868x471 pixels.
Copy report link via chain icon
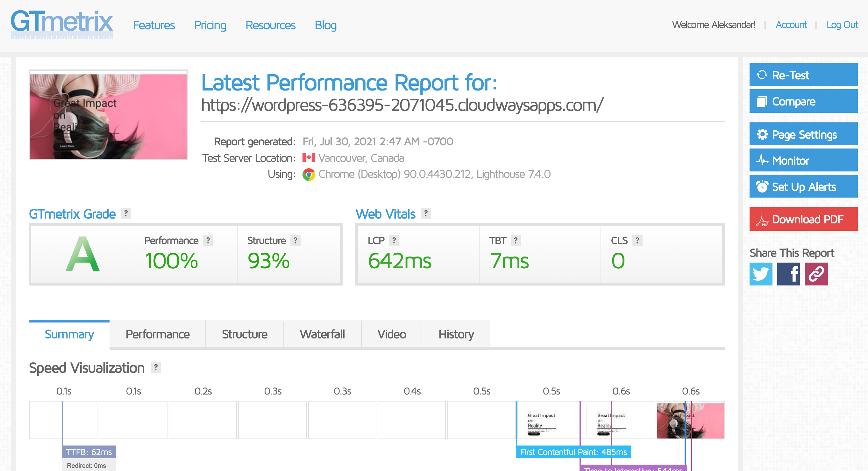[816, 274]
